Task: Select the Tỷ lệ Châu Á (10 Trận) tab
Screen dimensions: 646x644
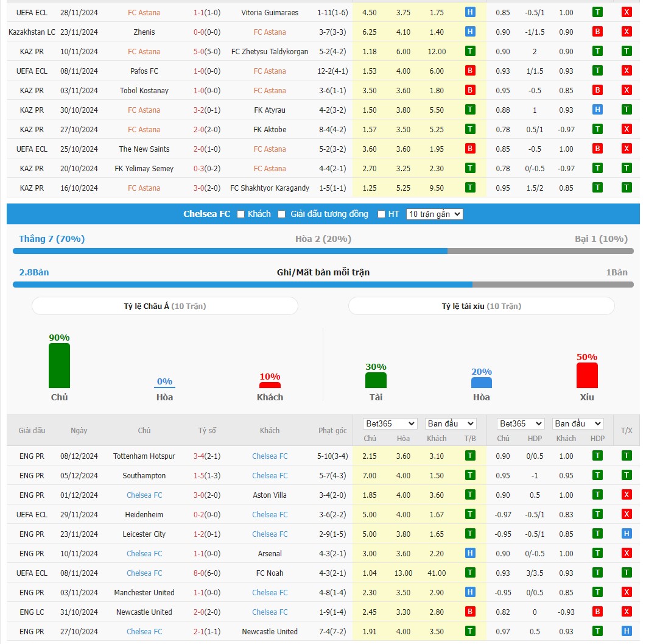Action: click(x=165, y=306)
